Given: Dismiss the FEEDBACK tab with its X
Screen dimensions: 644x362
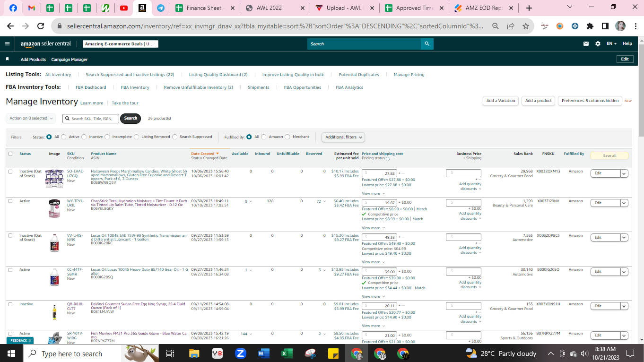Looking at the screenshot, I should tap(30, 340).
